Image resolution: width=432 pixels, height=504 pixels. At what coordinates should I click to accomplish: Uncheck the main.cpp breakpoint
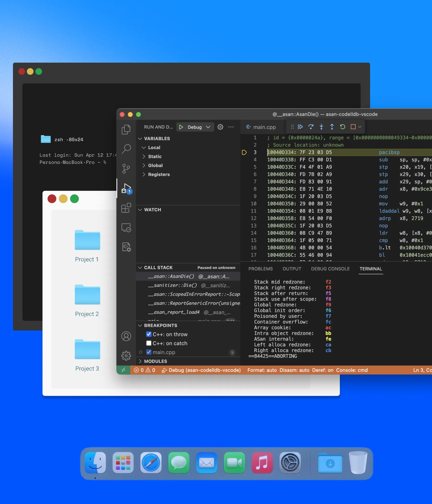149,352
